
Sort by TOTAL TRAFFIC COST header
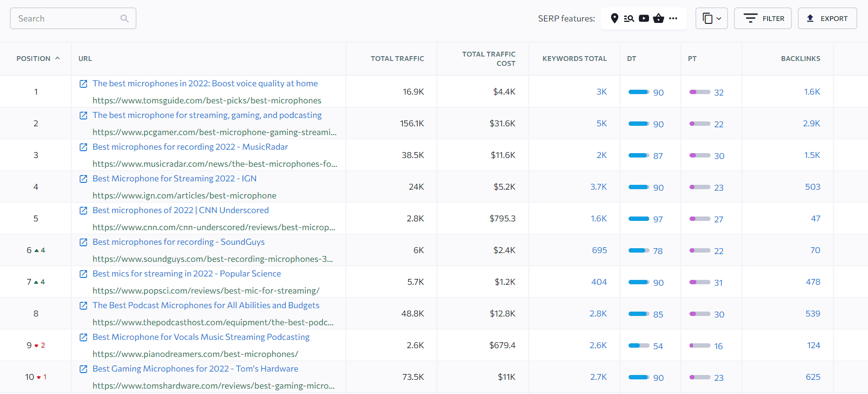(x=489, y=59)
